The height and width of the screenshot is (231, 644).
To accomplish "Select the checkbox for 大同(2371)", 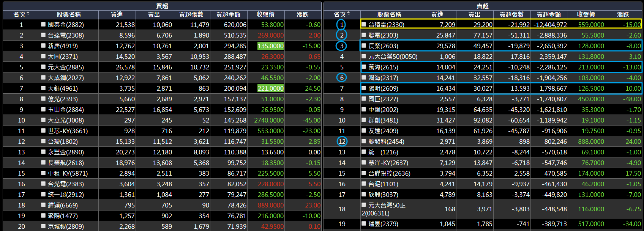I will pyautogui.click(x=43, y=57).
